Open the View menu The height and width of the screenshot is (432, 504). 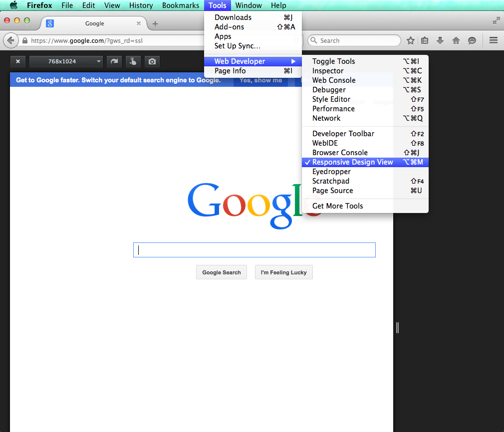click(112, 5)
